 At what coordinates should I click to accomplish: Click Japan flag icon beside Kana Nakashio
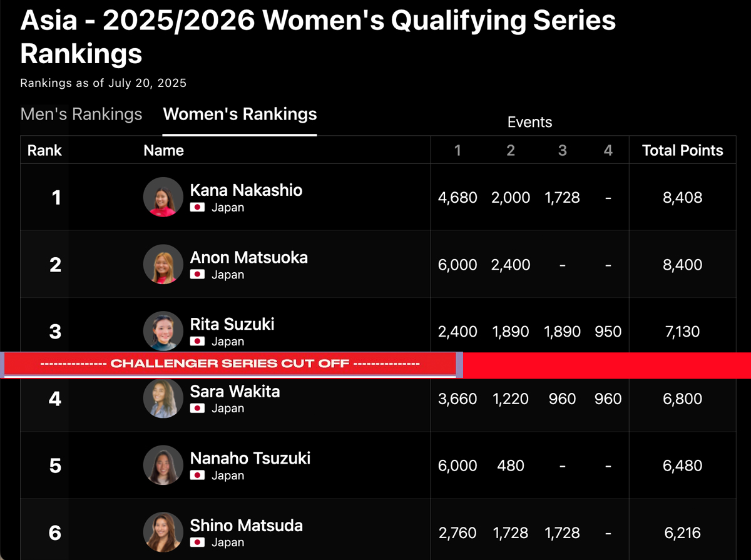point(198,208)
